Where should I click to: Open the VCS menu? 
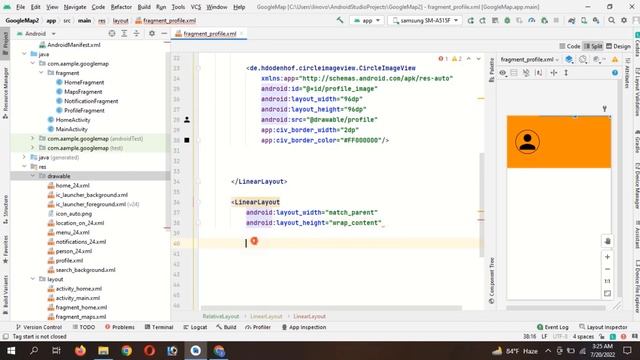[x=196, y=7]
